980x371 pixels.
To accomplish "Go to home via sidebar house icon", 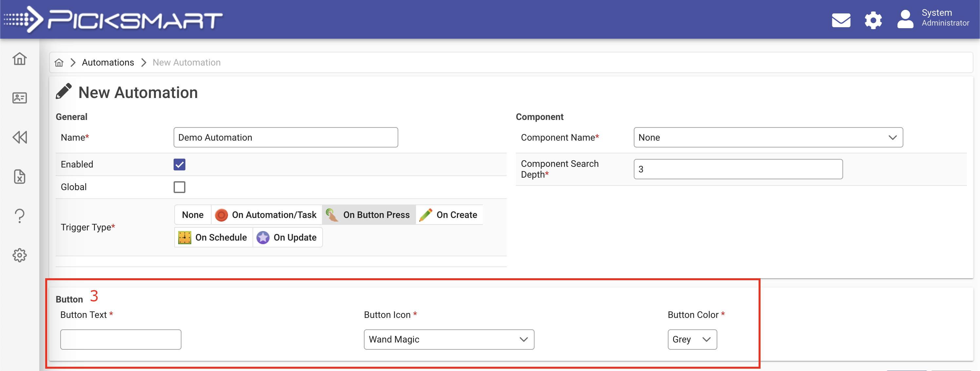I will (19, 59).
